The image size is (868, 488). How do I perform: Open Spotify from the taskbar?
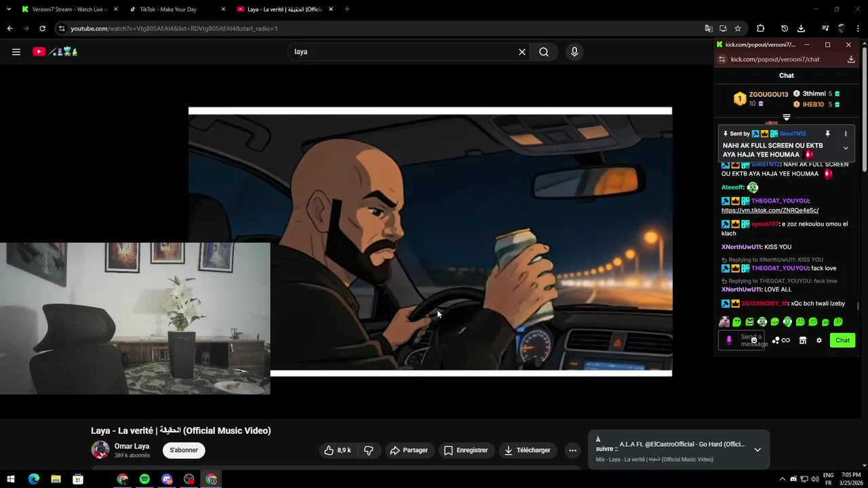[144, 479]
